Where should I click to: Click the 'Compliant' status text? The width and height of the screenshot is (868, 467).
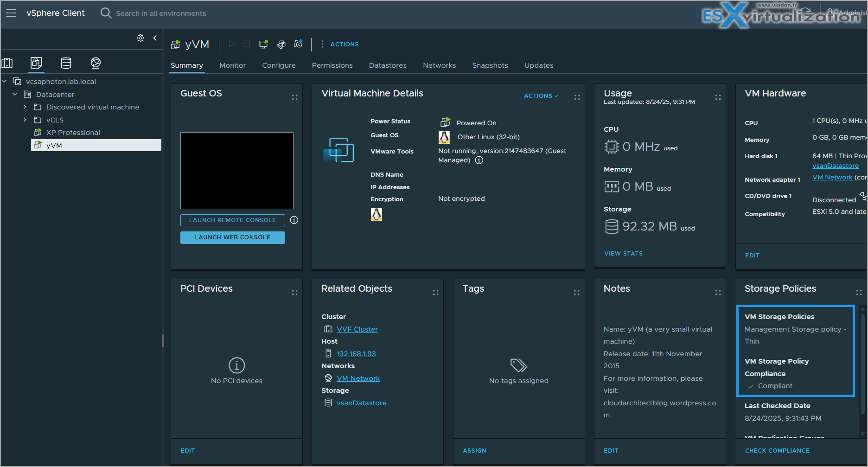click(x=775, y=386)
